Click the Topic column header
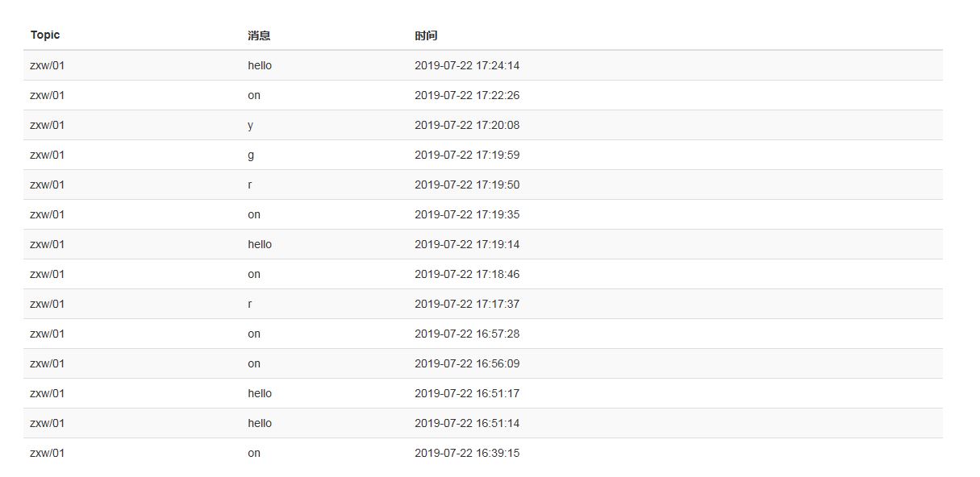Screen dimensions: 980x477 [x=45, y=35]
